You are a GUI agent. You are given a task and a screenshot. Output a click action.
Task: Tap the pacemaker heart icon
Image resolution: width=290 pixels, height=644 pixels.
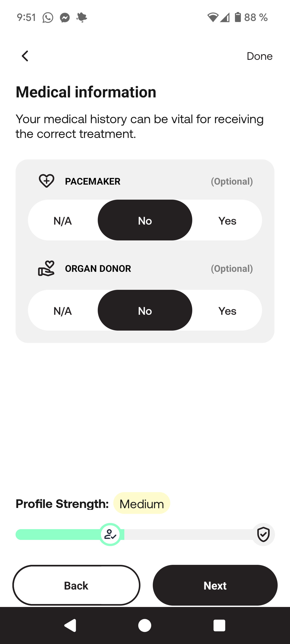coord(46,181)
